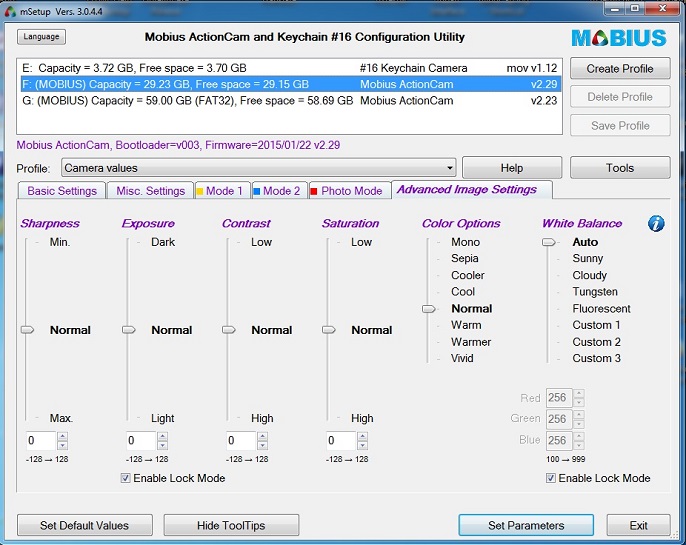Click Set Default Values button
Screen dimensions: 686x545
(84, 525)
